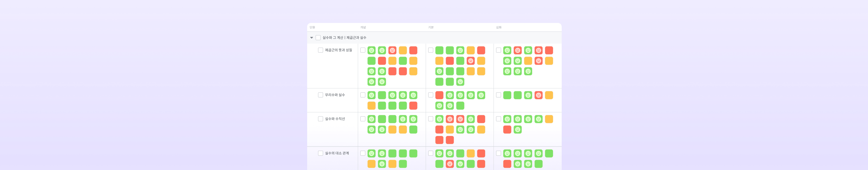Check the 실수와 그 계산 chapter checkbox

(318, 38)
